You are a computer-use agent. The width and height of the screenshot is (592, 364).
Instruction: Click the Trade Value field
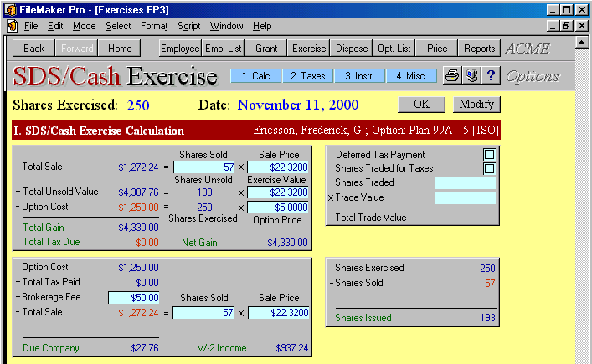click(465, 198)
